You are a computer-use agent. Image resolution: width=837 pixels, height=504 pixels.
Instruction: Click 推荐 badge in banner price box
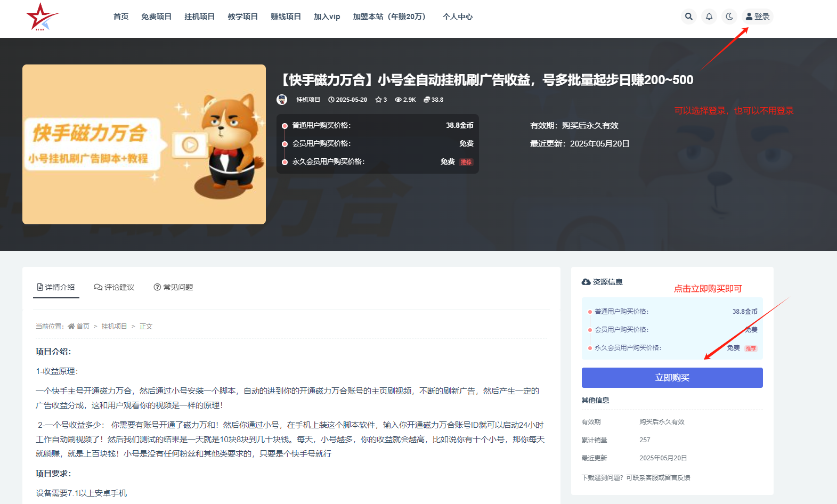pyautogui.click(x=466, y=162)
